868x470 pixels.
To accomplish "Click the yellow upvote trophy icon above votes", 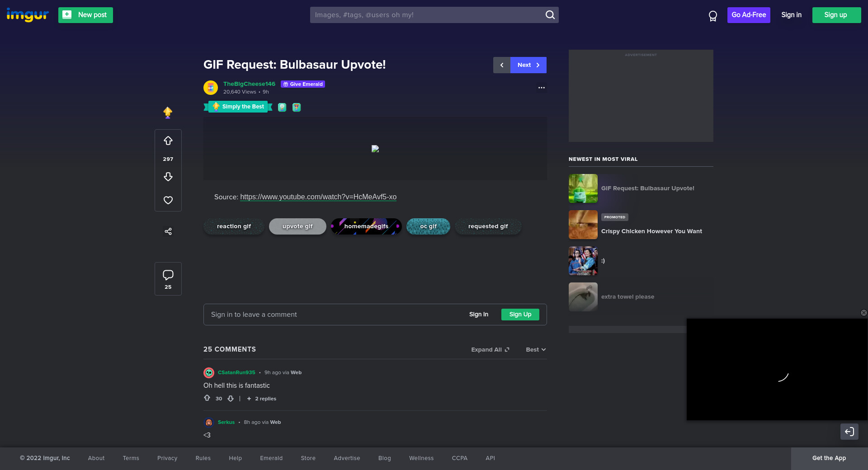I will (168, 113).
